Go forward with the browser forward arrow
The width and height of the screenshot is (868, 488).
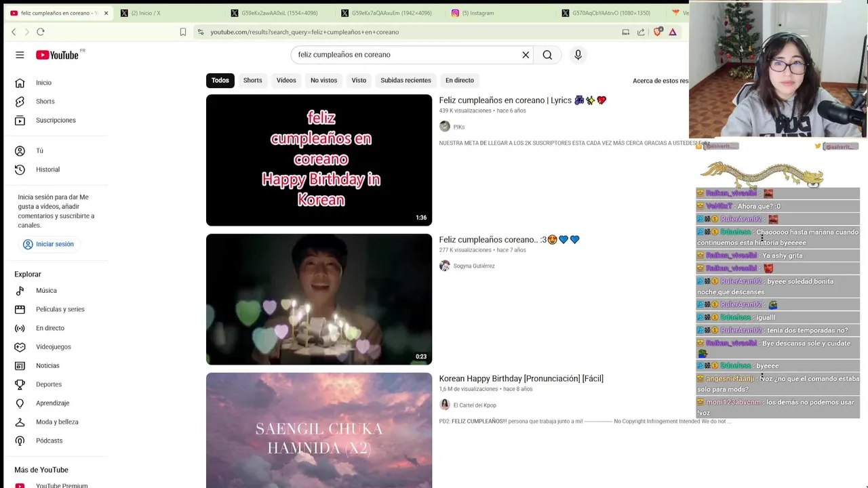coord(27,32)
